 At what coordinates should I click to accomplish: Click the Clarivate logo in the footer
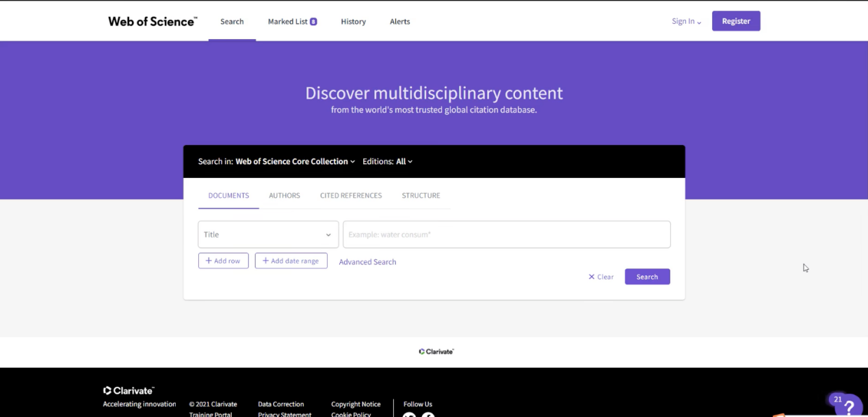click(129, 390)
